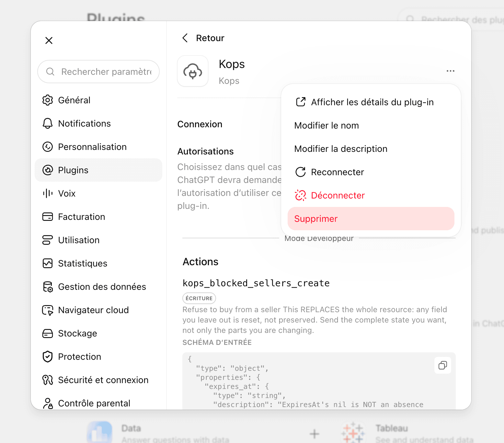Go back using the Retour chevron
Viewport: 504px width, 443px height.
tap(185, 38)
